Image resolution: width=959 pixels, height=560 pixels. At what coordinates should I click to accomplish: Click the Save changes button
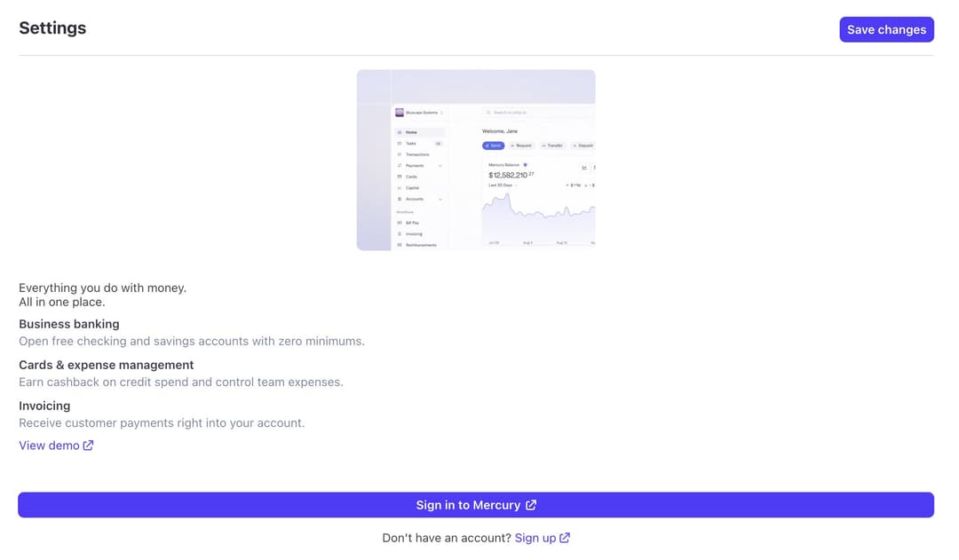pos(886,29)
